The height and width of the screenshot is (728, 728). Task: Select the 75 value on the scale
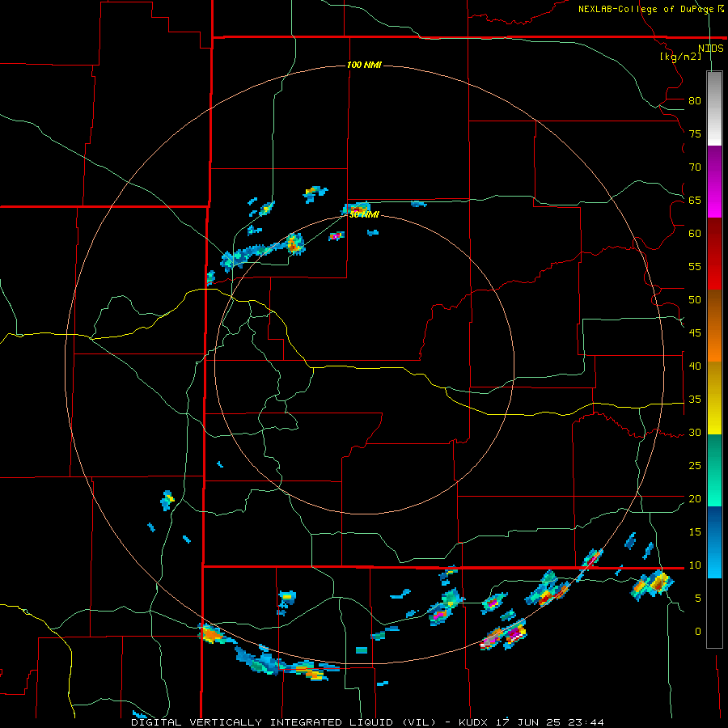click(695, 133)
